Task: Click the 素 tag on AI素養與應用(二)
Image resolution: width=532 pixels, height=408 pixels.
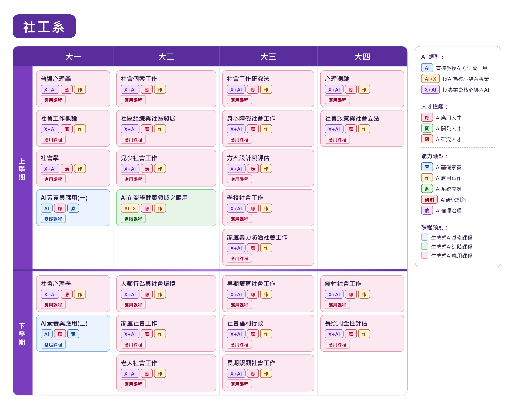Action: (73, 334)
